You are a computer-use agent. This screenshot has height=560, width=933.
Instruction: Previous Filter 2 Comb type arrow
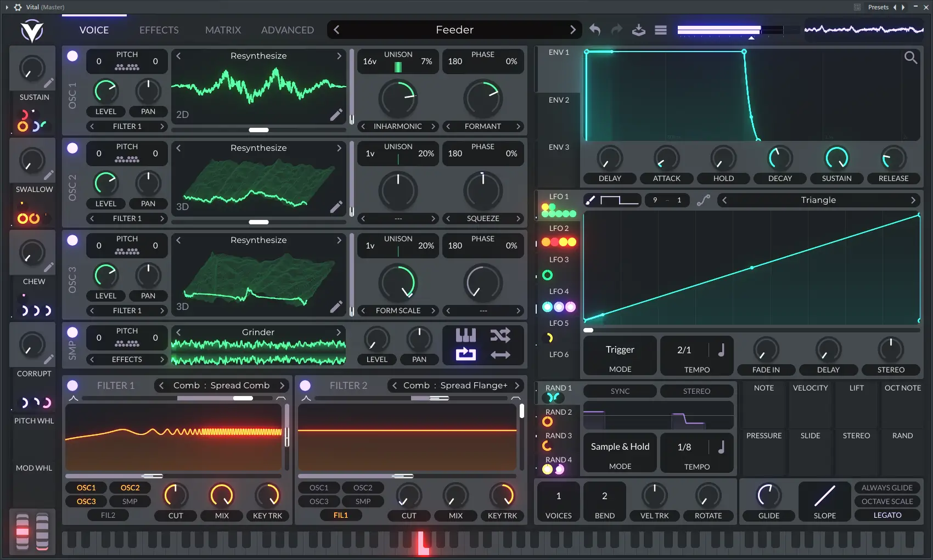pyautogui.click(x=394, y=386)
